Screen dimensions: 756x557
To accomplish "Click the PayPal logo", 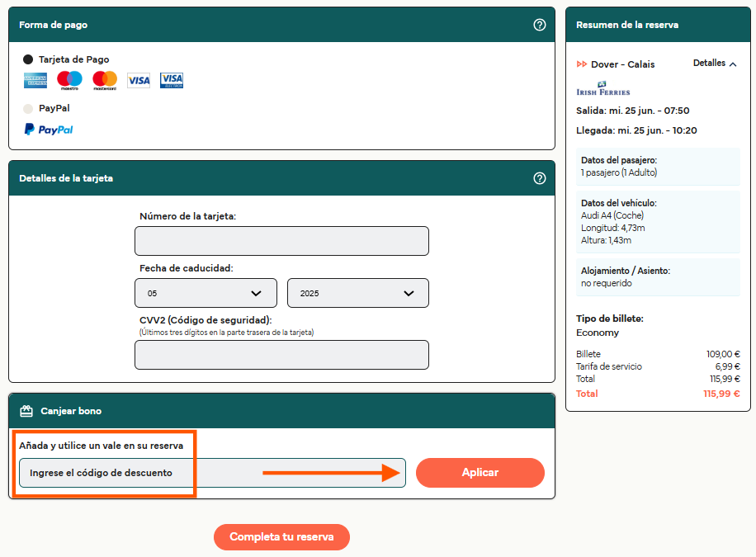I will pos(49,130).
